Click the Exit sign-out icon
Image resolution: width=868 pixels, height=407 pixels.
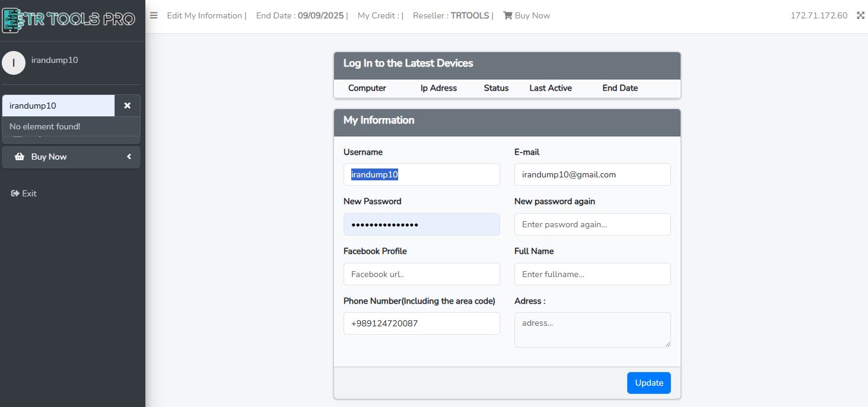[15, 193]
